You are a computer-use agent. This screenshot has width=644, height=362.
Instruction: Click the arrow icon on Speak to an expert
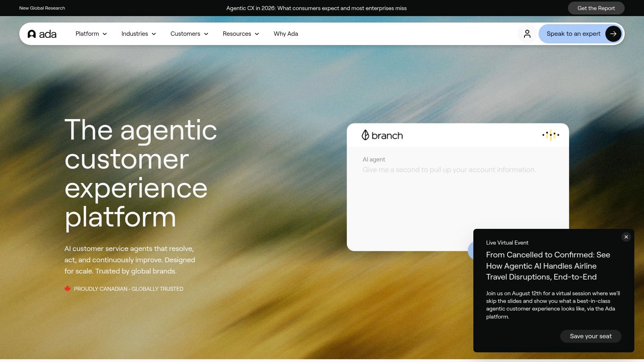pos(613,34)
